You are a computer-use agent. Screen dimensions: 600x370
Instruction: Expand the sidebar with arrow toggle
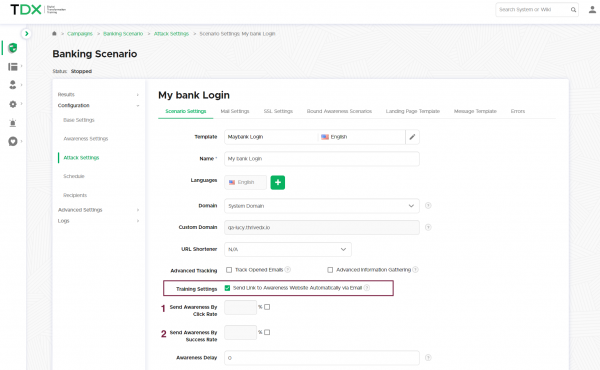[26, 34]
